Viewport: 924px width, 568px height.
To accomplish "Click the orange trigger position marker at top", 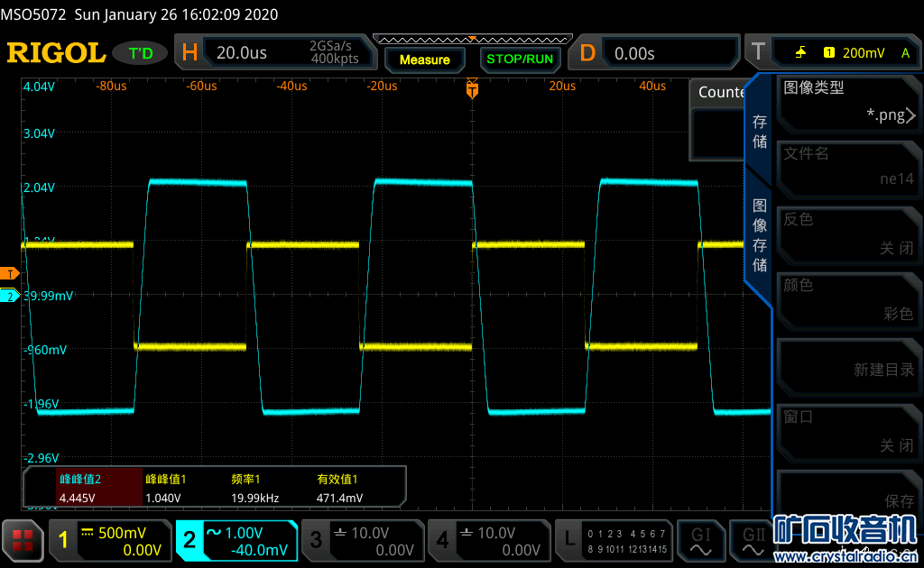I will 471,88.
